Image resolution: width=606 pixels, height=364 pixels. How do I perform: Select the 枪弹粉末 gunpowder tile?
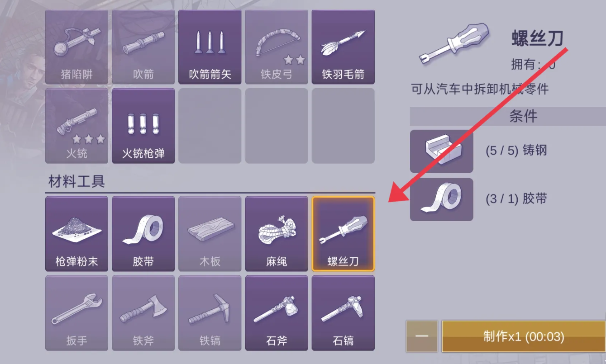(x=77, y=234)
